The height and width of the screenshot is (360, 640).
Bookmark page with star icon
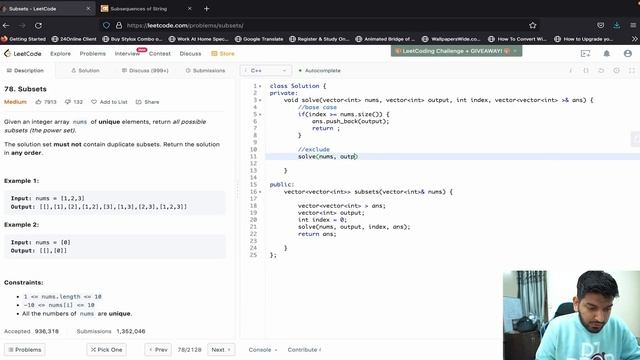pyautogui.click(x=533, y=25)
